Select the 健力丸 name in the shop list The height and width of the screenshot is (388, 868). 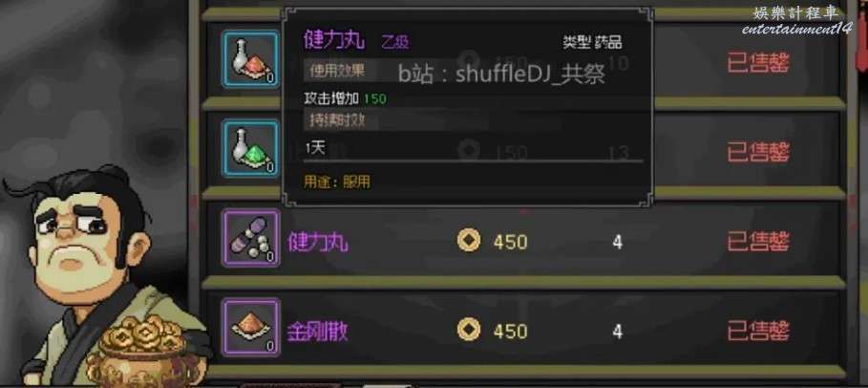click(318, 242)
